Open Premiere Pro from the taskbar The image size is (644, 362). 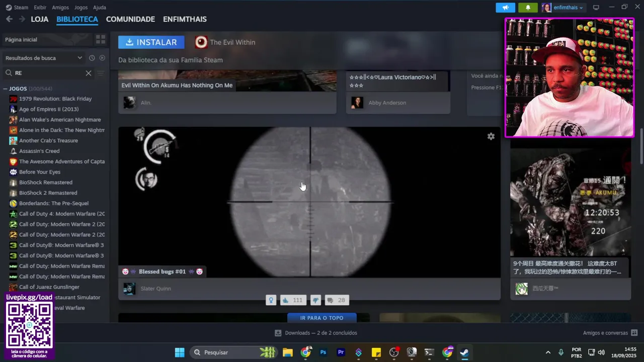[341, 352]
